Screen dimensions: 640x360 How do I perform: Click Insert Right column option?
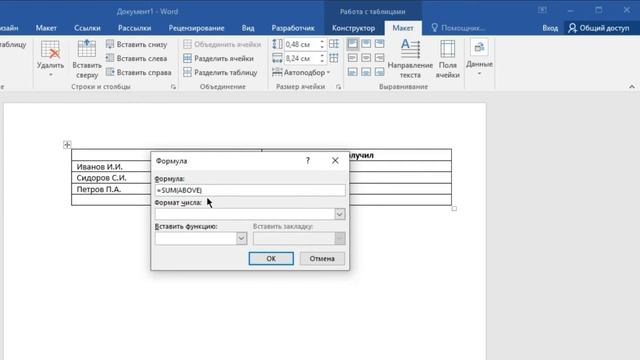138,72
